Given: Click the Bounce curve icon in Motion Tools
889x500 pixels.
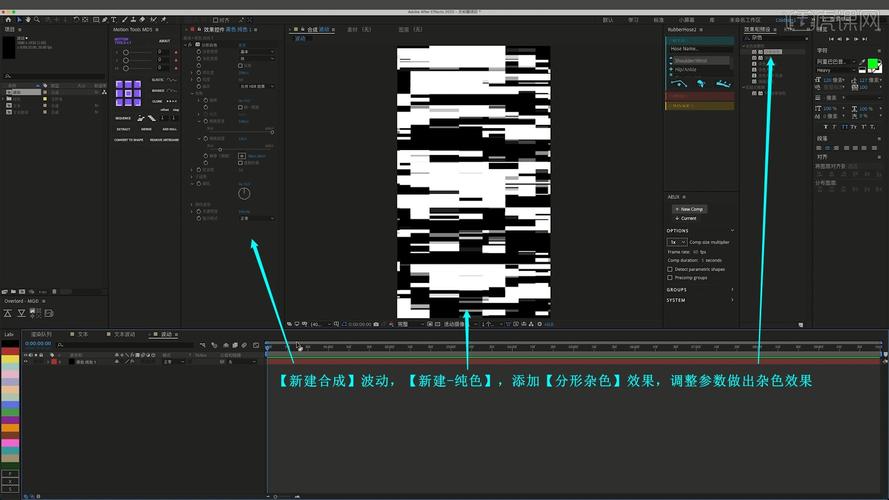Looking at the screenshot, I should click(x=171, y=91).
